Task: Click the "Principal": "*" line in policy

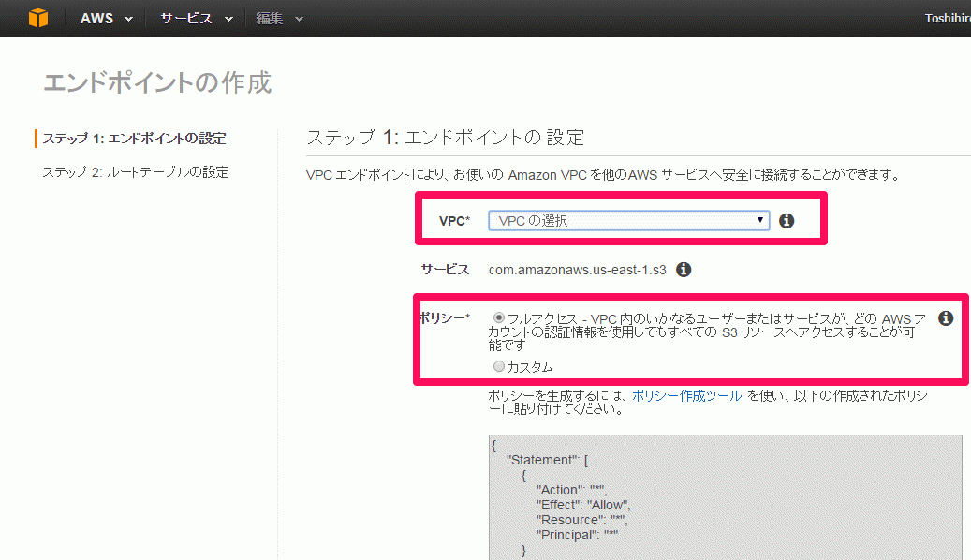Action: pos(577,535)
